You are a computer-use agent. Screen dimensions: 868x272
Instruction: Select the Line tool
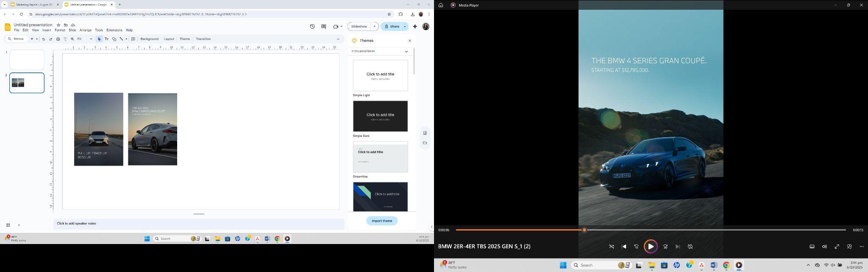pos(121,39)
